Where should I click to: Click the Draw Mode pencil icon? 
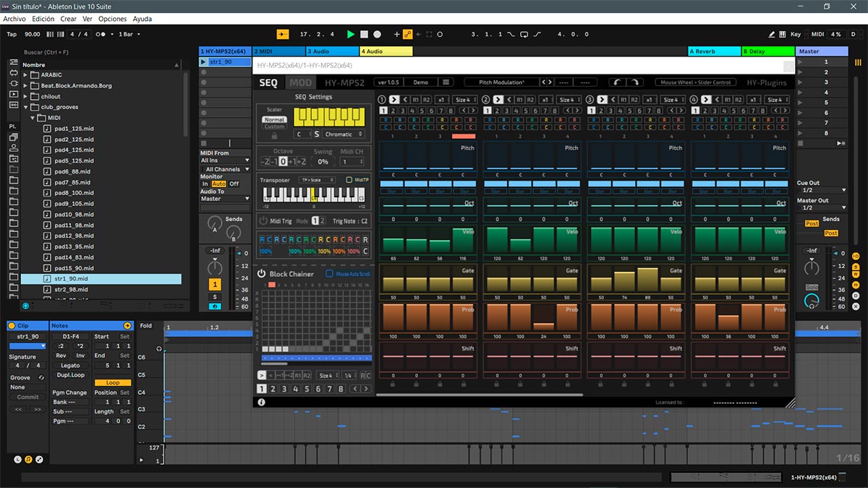click(771, 34)
